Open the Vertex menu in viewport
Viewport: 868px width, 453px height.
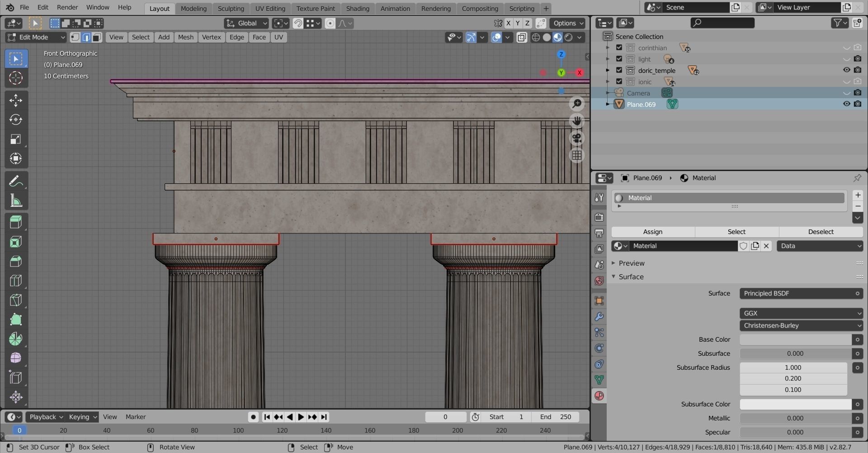(x=211, y=37)
